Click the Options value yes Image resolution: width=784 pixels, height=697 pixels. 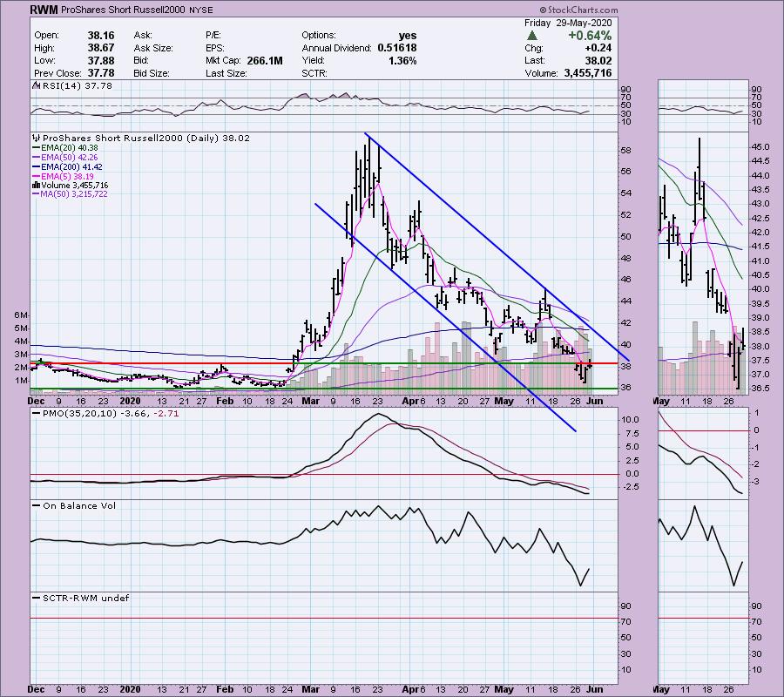408,36
